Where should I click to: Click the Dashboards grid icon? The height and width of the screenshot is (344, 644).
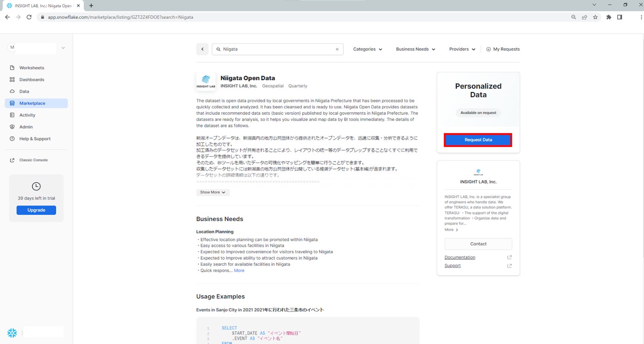click(12, 80)
